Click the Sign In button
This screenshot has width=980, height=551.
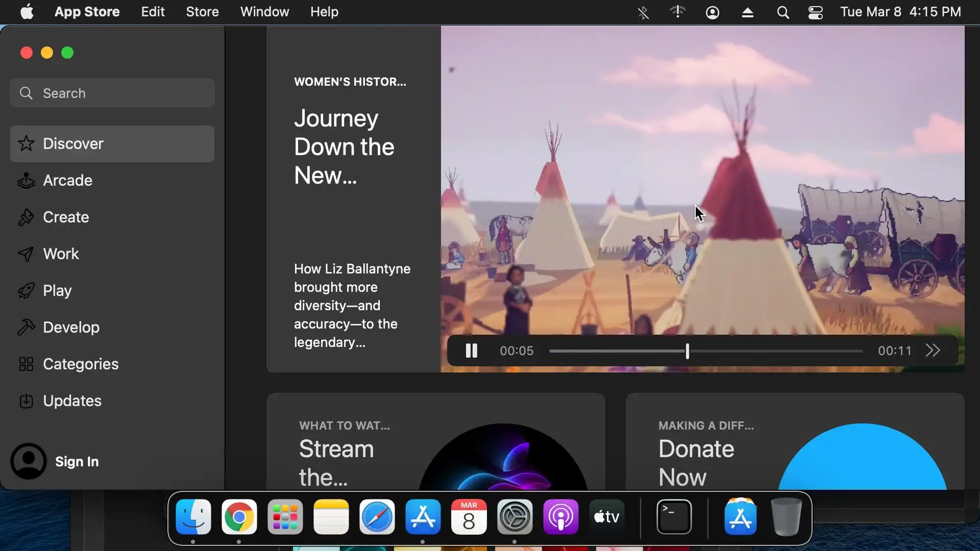point(77,462)
